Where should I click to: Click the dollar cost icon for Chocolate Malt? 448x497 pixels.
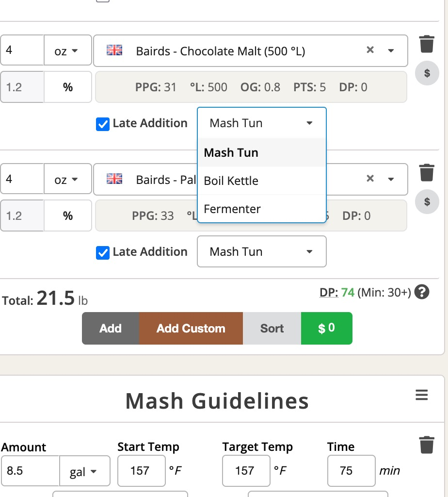coord(427,73)
